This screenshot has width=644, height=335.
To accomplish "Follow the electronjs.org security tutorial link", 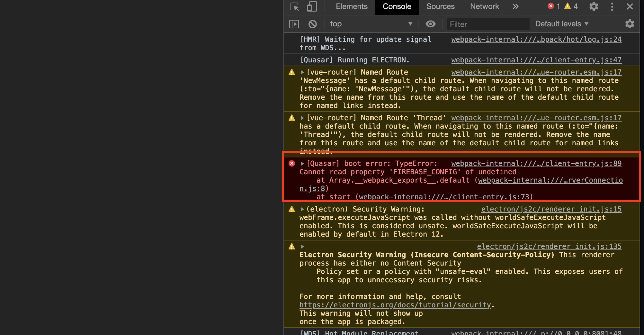I will tap(395, 305).
